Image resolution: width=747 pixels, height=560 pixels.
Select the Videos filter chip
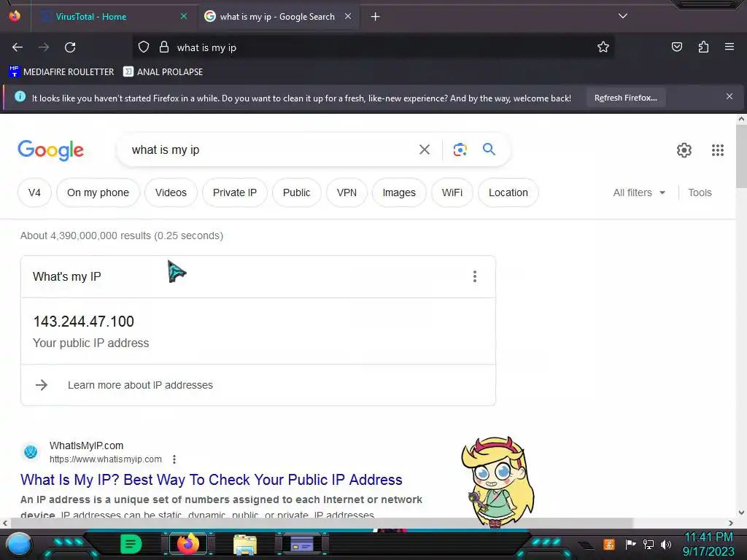coord(171,192)
